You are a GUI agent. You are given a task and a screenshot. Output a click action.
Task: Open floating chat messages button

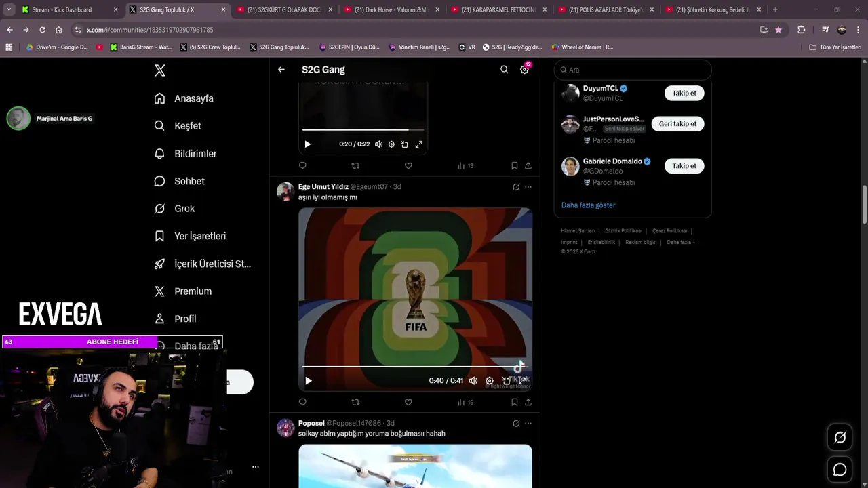(840, 470)
